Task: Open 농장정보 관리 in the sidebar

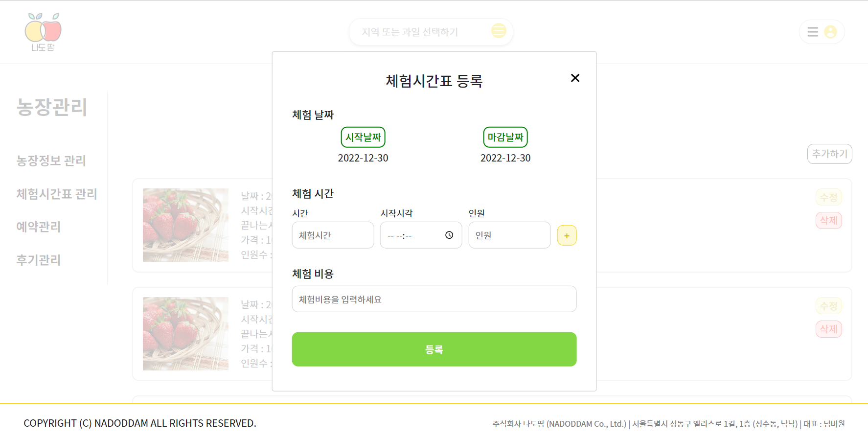Action: 51,161
